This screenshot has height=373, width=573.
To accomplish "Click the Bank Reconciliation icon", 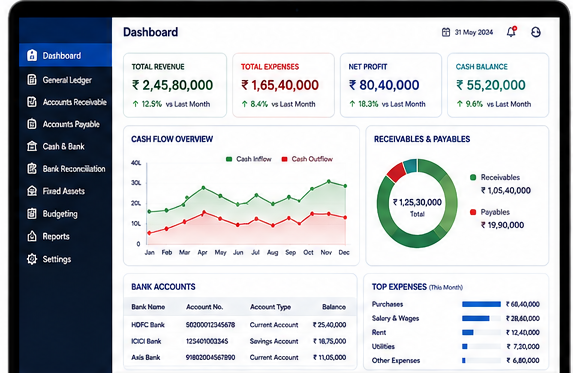I will [32, 169].
